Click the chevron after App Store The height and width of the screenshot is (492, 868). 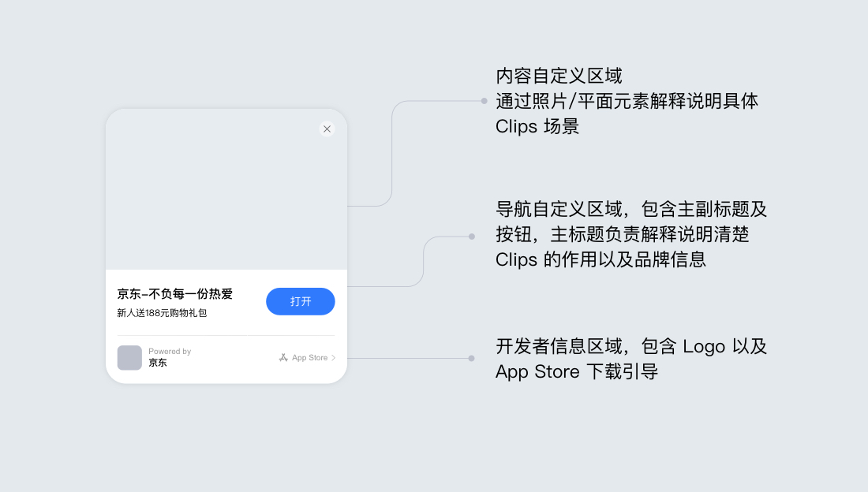tap(333, 358)
